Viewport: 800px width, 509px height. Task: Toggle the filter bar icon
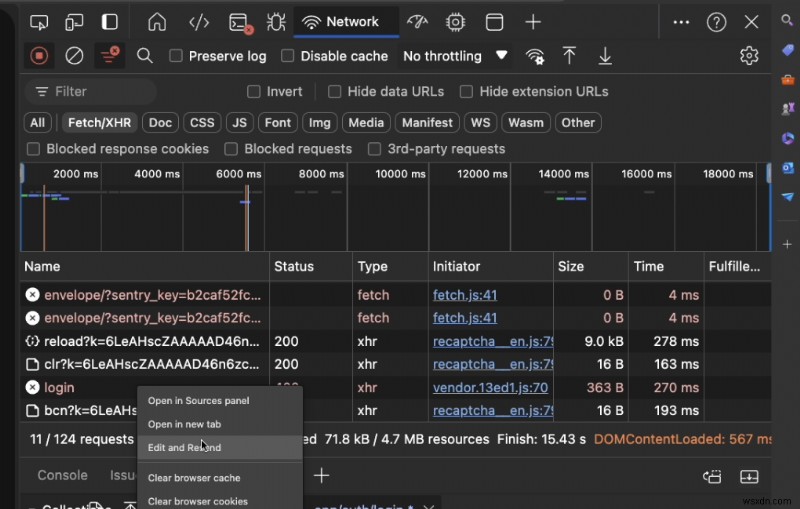point(109,56)
